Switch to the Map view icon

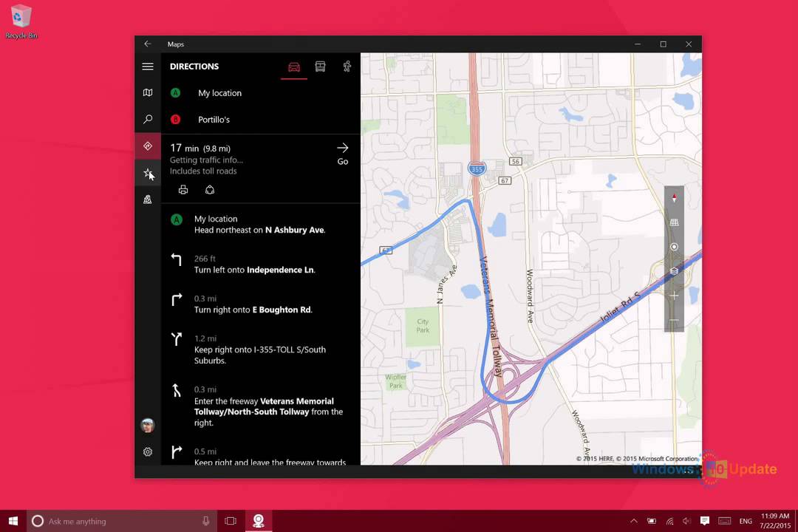tap(148, 92)
